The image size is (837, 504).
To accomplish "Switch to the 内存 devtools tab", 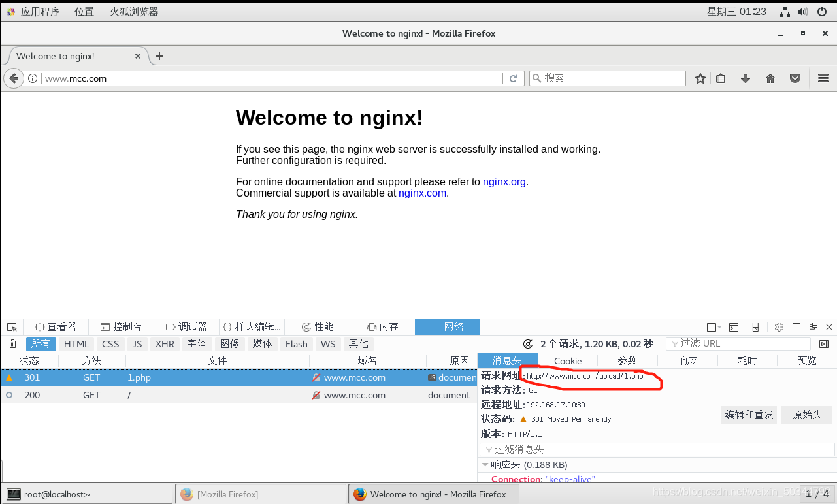I will click(383, 327).
